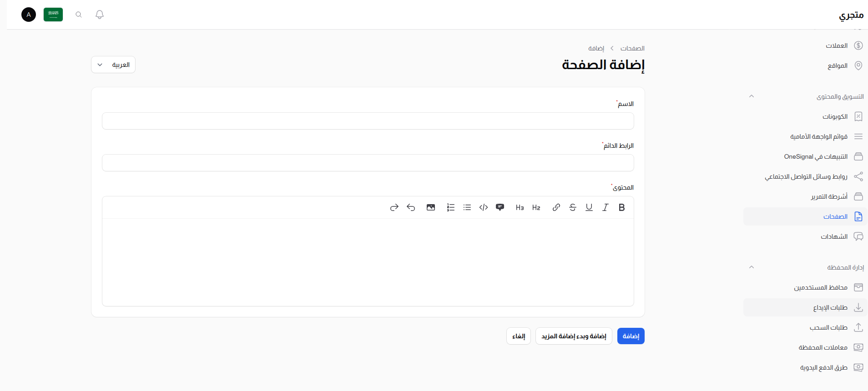Screen dimensions: 868x391
Task: Open روابط وسائل التواصل الاجتماعي menu item
Action: 805,176
